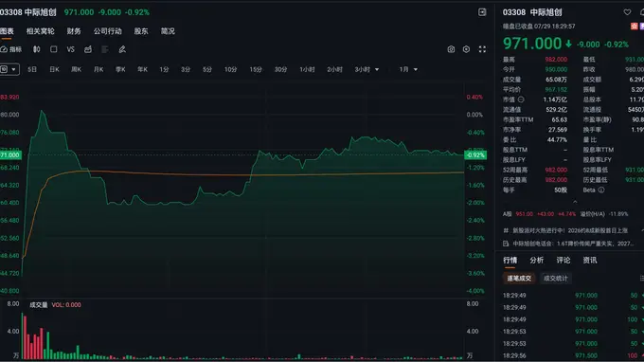The image size is (644, 362).
Task: Open the 公司行动 tab
Action: point(108,31)
